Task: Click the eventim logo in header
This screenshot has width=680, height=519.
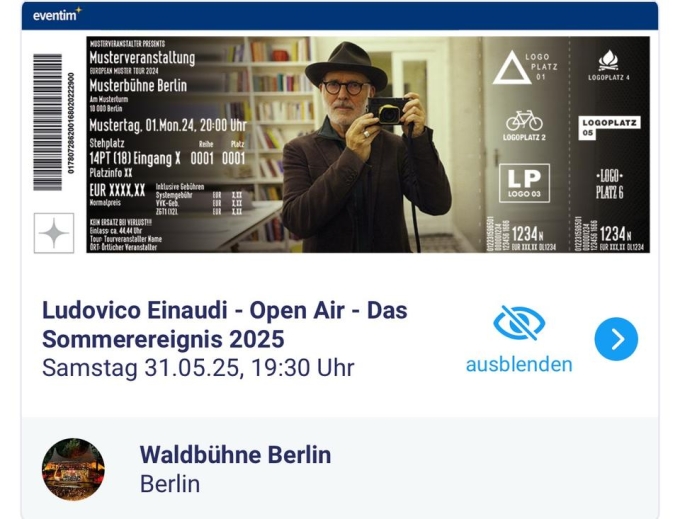Action: point(57,15)
